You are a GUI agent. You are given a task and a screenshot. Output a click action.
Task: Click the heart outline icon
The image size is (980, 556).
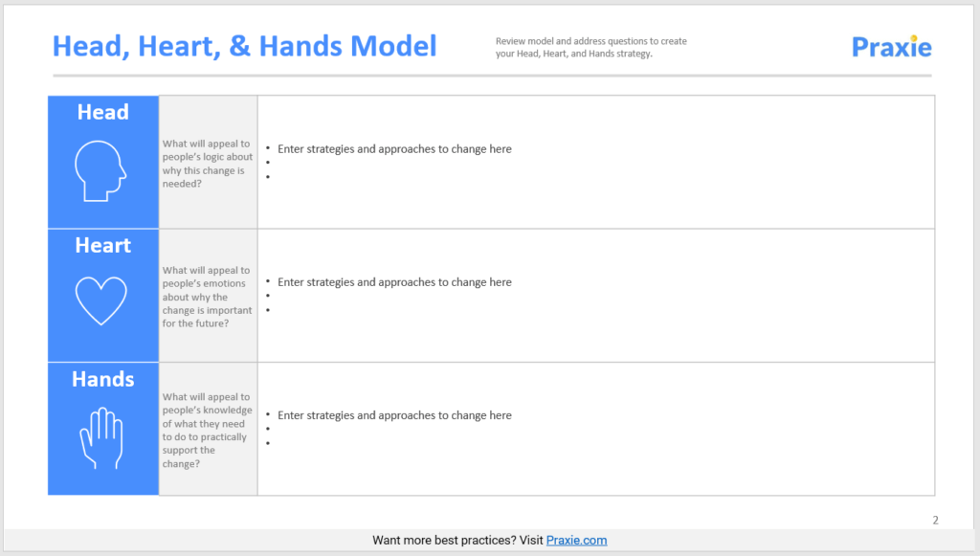101,301
